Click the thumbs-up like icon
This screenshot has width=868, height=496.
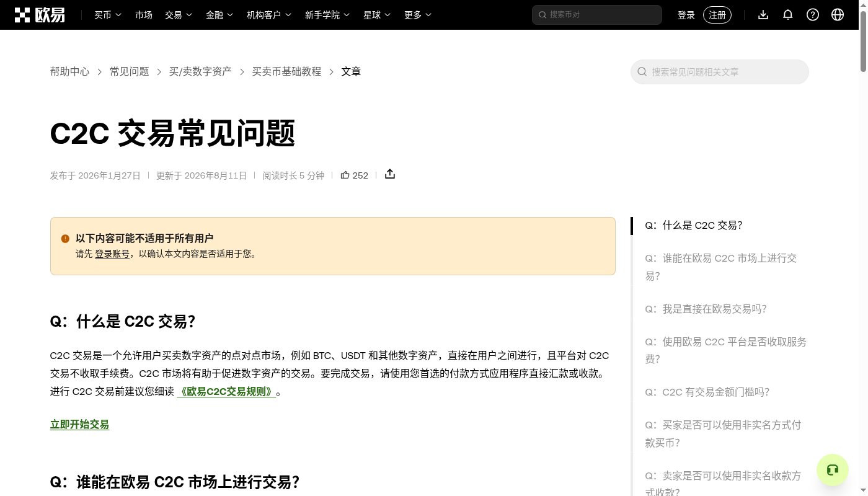click(x=345, y=175)
